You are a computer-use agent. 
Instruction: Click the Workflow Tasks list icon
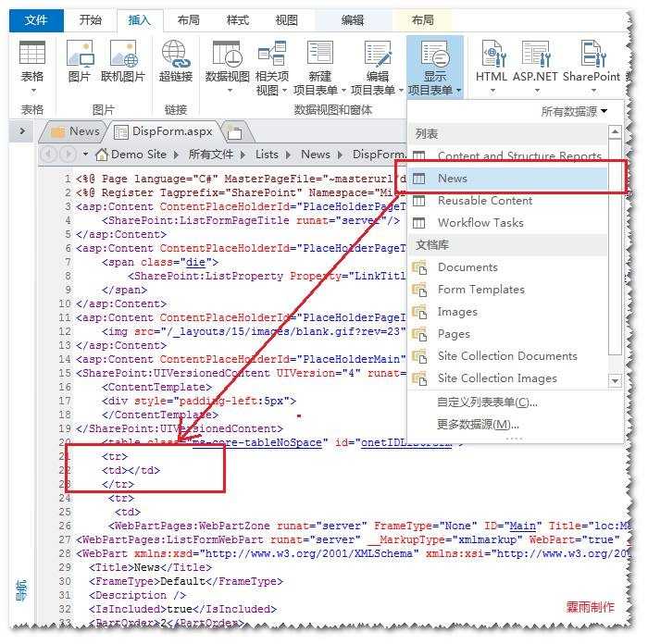click(418, 224)
